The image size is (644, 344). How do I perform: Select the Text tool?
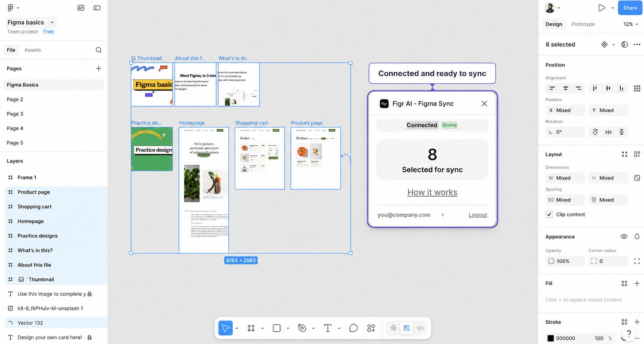(327, 328)
